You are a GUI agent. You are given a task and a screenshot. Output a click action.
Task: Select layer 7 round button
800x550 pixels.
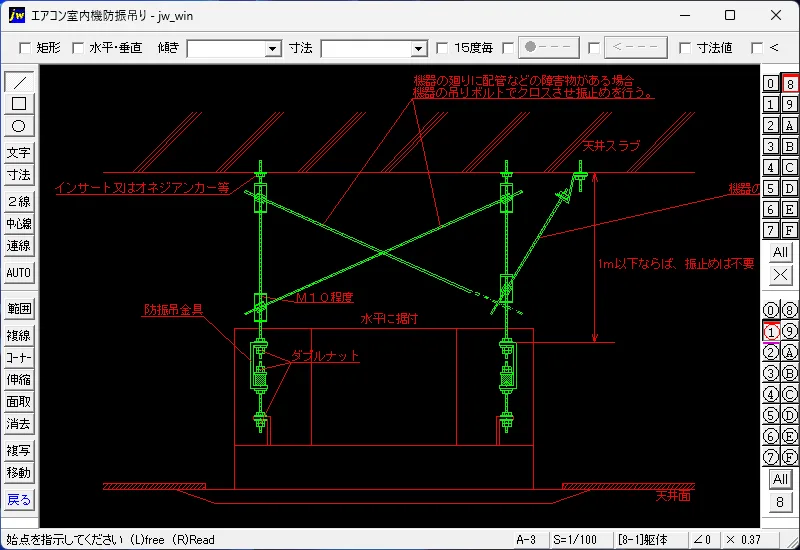tap(770, 457)
